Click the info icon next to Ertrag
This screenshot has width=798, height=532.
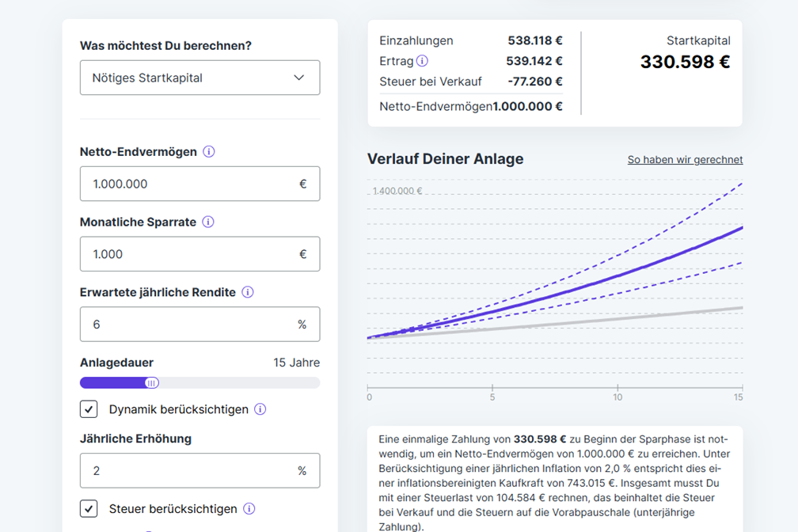pyautogui.click(x=422, y=61)
